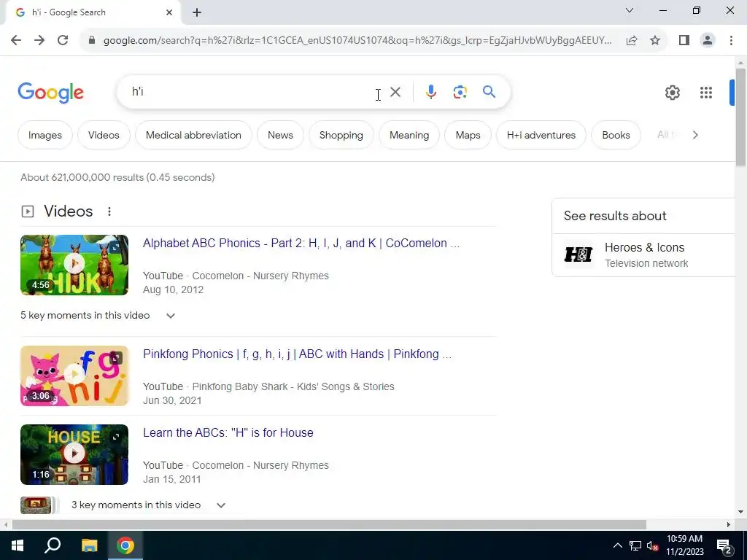This screenshot has height=560, width=747.
Task: Show hidden system tray icons
Action: 617,545
